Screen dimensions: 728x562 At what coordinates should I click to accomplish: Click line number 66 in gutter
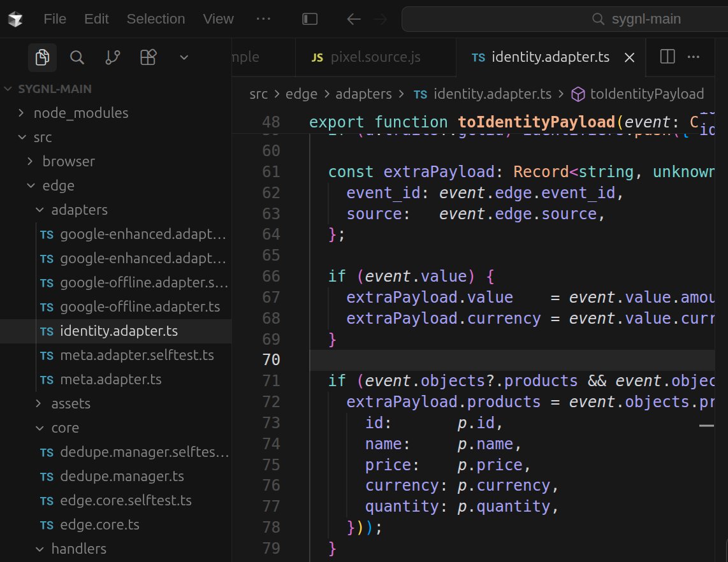[x=271, y=276]
